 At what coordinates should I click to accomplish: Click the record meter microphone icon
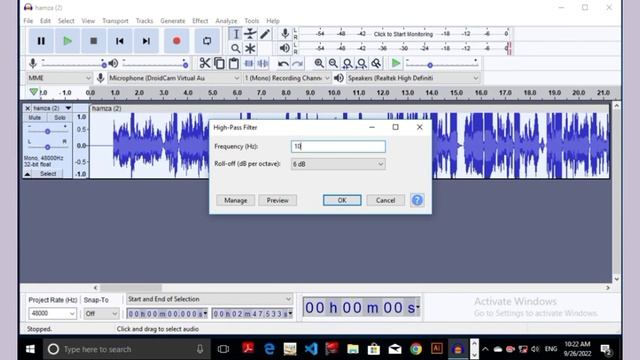285,33
